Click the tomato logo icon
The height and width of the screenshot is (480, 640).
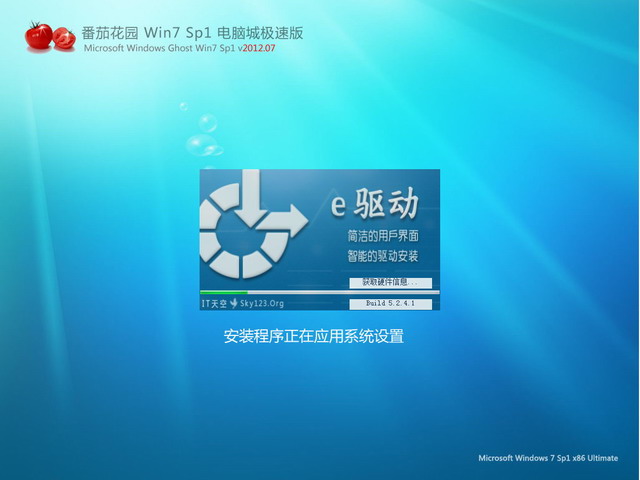(50, 37)
